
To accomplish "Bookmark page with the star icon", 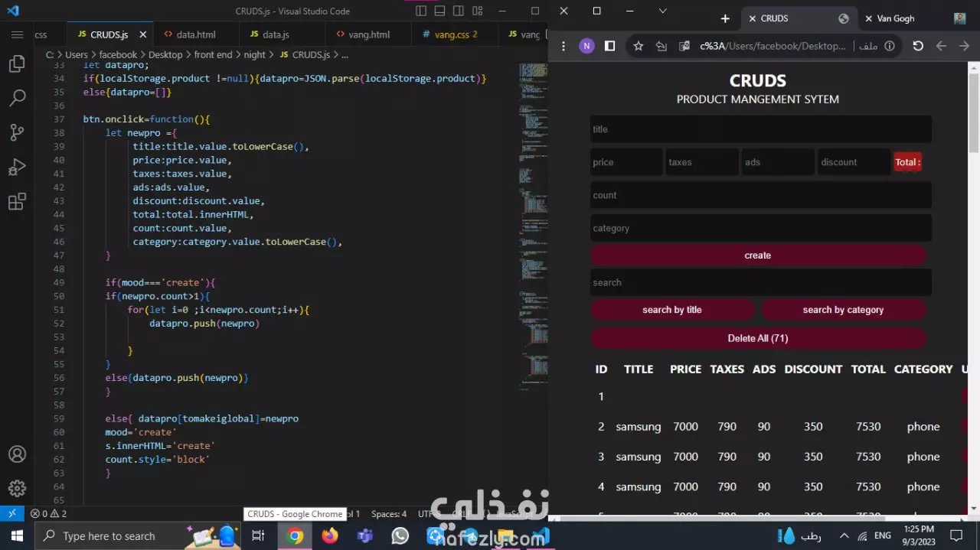I will (x=638, y=46).
